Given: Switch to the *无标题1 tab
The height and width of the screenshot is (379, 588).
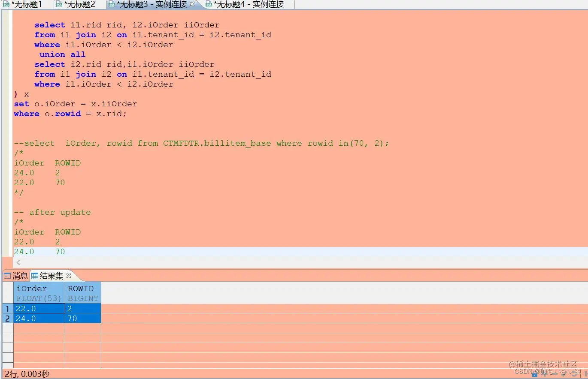Looking at the screenshot, I should coord(27,4).
